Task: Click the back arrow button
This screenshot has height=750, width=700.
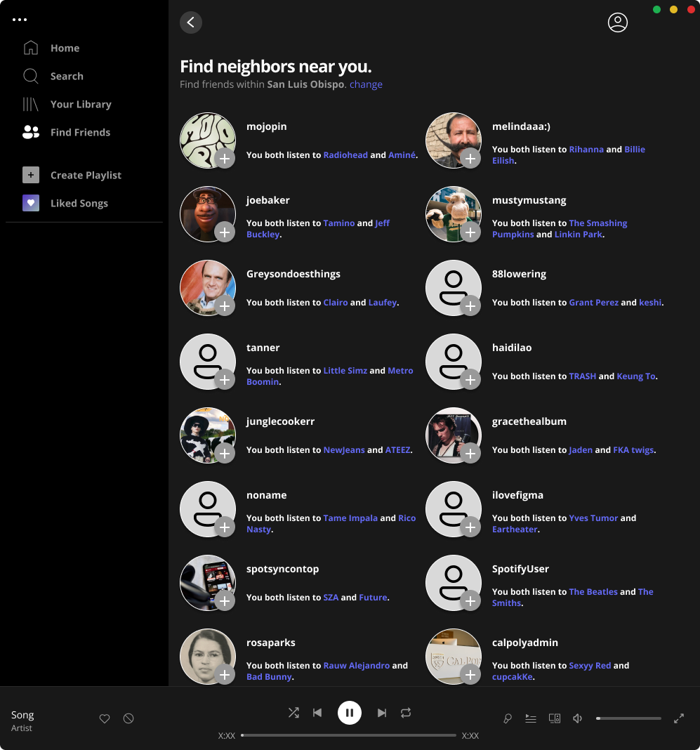Action: [191, 22]
